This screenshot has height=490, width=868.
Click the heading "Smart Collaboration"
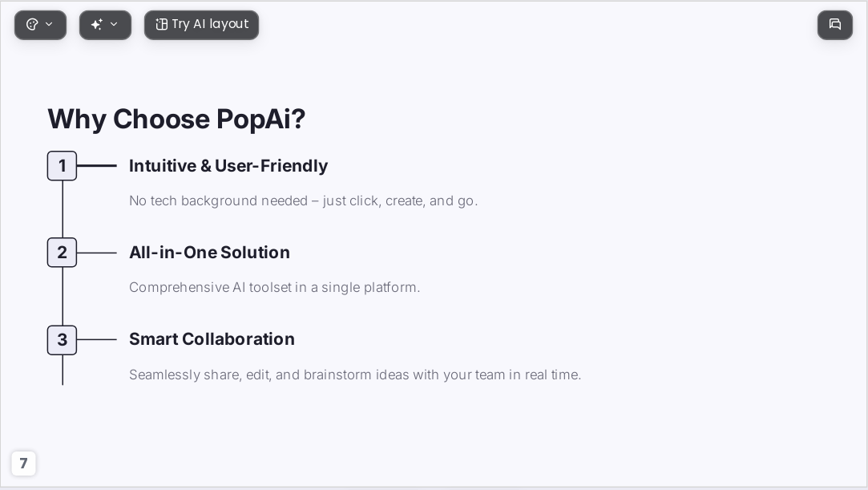(x=212, y=339)
